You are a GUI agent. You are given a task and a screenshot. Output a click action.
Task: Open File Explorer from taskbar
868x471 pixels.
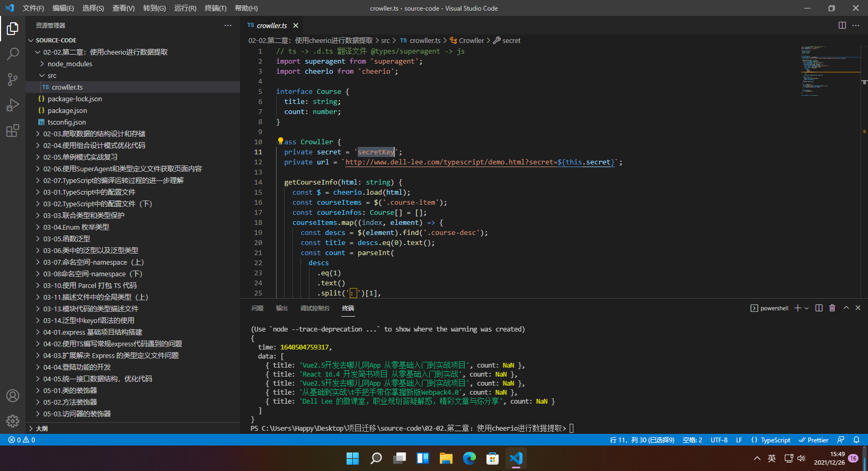[x=446, y=458]
